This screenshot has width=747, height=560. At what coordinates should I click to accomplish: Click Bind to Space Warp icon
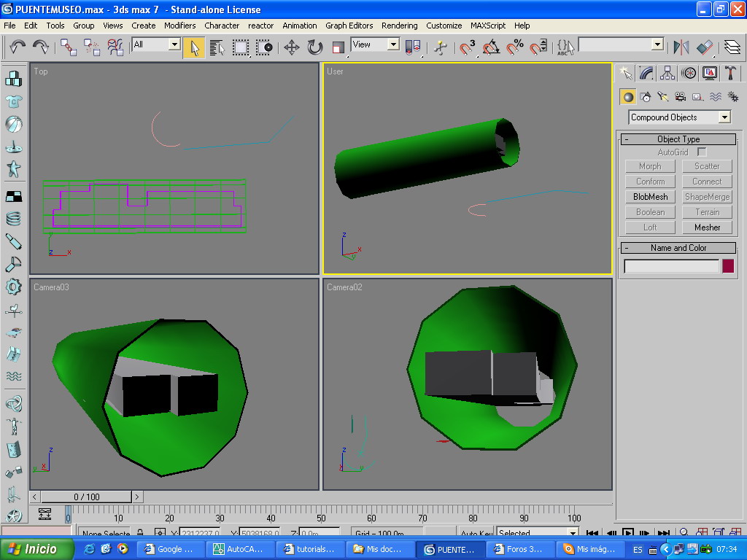coord(115,47)
